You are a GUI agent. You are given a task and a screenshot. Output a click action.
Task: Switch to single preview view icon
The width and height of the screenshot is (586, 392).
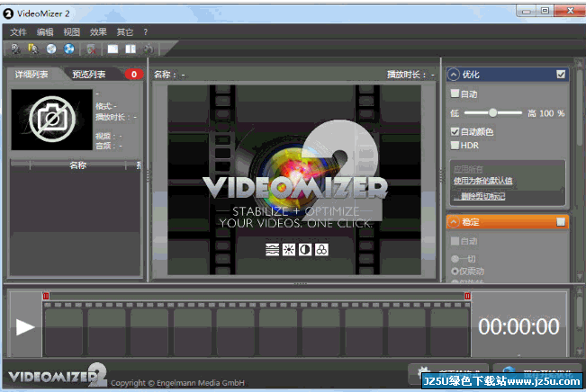113,49
